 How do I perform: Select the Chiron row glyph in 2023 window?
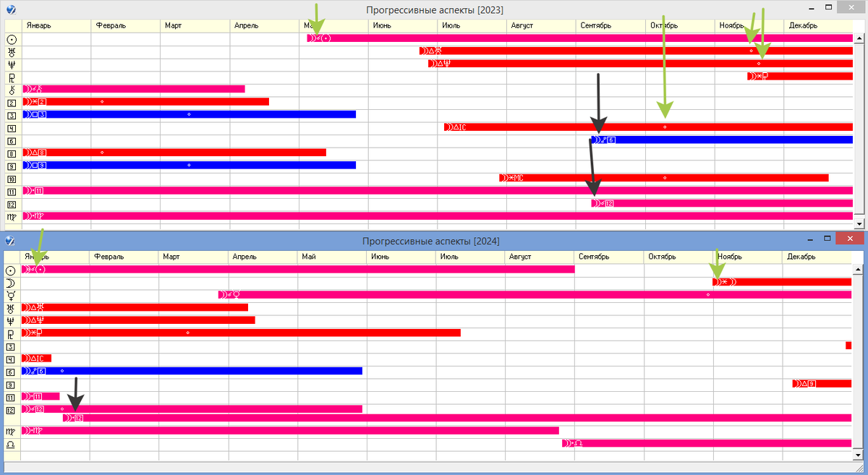pyautogui.click(x=12, y=90)
